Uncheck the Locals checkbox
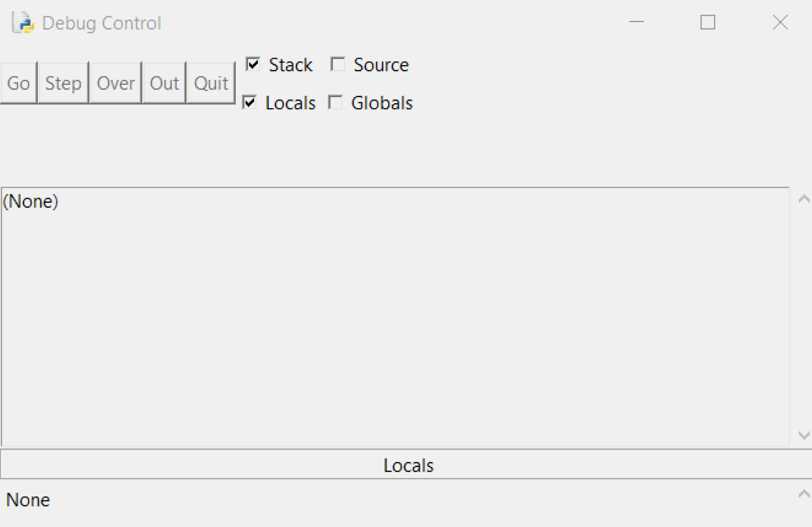 pos(250,102)
